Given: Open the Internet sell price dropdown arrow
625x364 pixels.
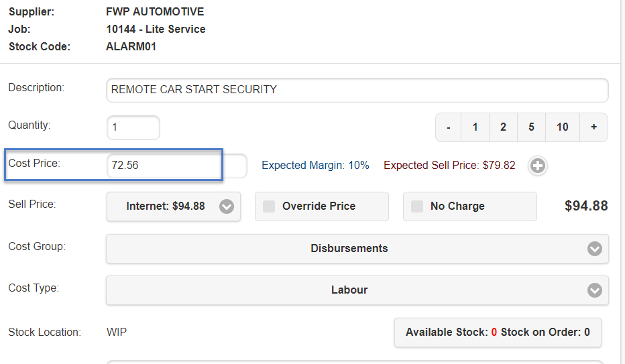Looking at the screenshot, I should pyautogui.click(x=227, y=206).
